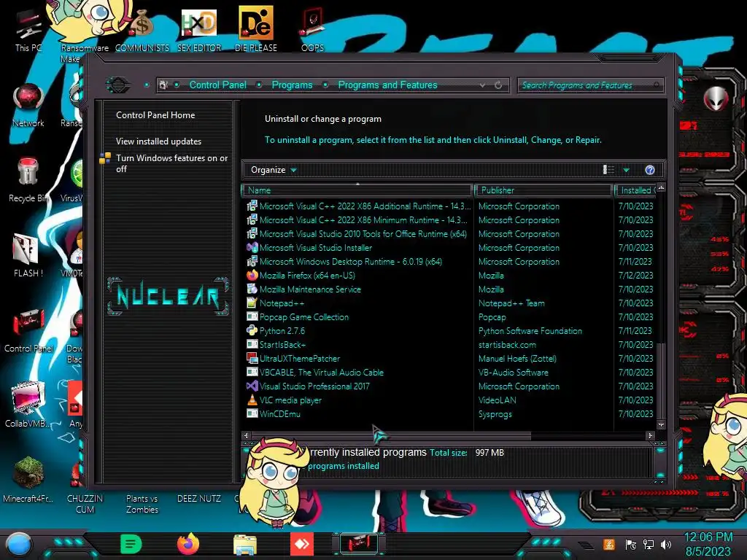The image size is (747, 560).
Task: Click the volume speaker tray icon
Action: pyautogui.click(x=665, y=544)
